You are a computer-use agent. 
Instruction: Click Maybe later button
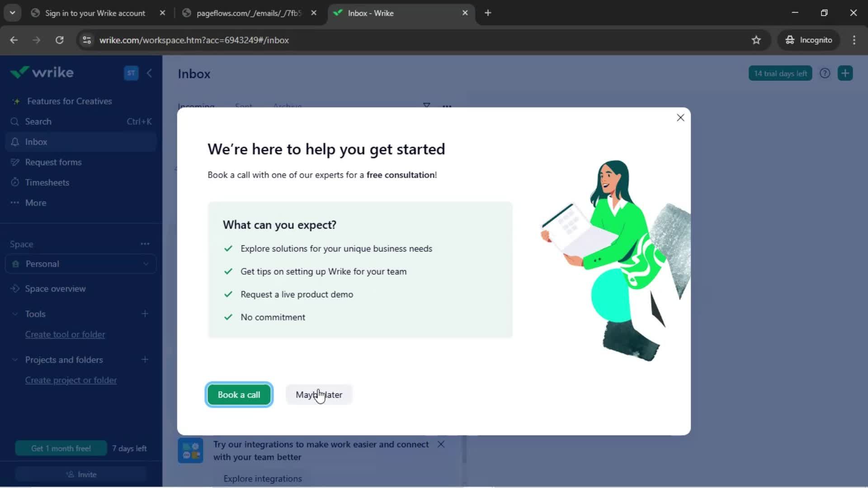coord(319,394)
